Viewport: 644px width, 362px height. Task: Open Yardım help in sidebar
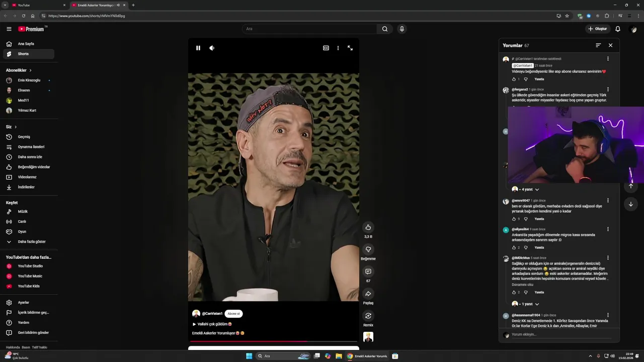point(28,323)
